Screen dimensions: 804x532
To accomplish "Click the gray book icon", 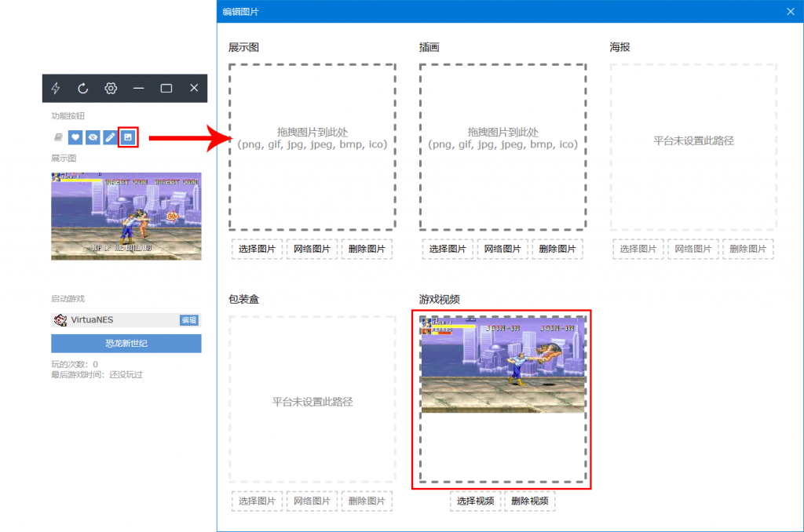I will click(58, 137).
